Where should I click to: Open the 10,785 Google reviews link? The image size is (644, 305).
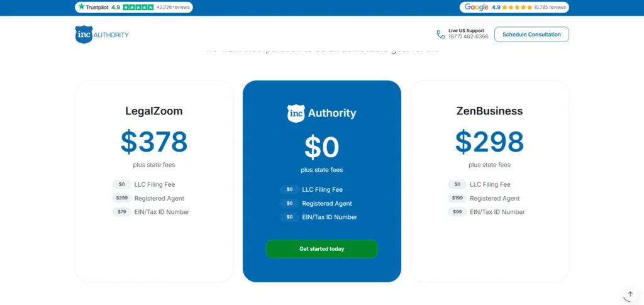(x=550, y=8)
